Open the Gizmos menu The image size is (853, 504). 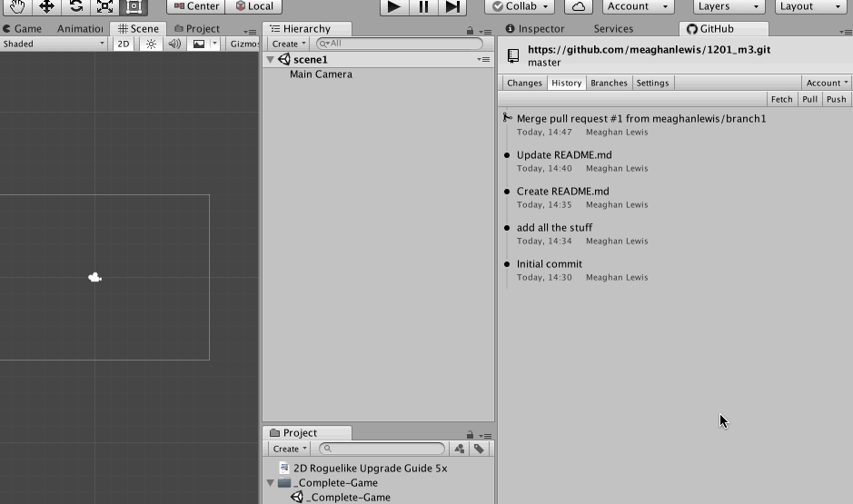(243, 44)
